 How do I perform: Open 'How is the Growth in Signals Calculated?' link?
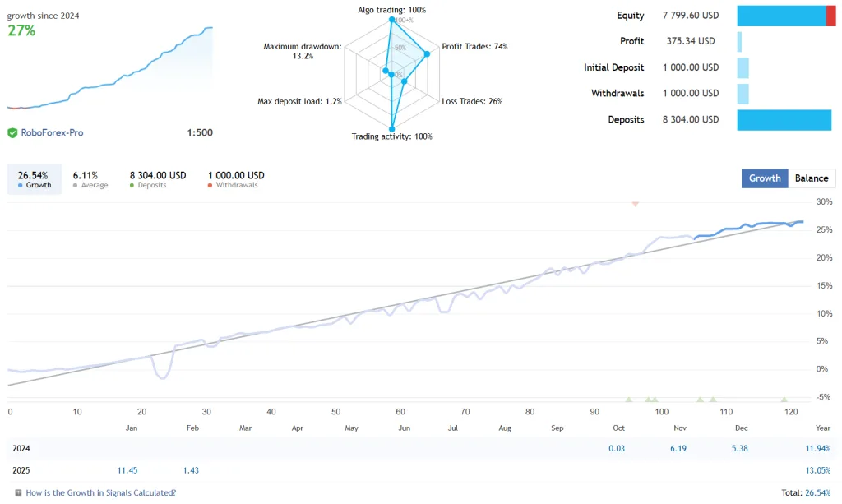[101, 493]
